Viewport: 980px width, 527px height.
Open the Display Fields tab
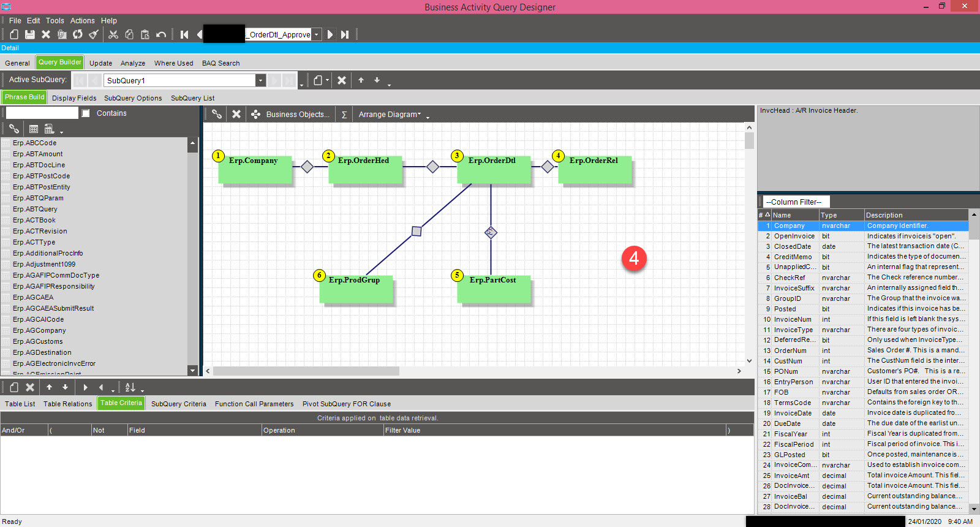pos(74,98)
